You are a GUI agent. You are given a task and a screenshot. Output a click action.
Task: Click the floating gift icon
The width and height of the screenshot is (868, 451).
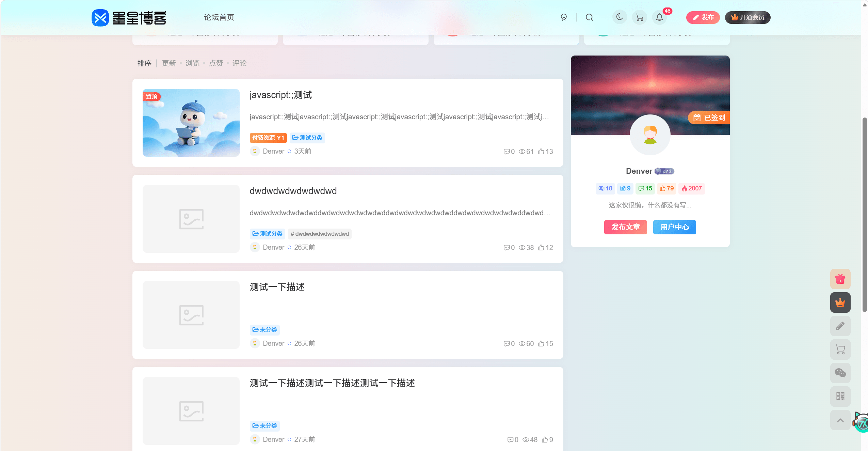tap(840, 279)
